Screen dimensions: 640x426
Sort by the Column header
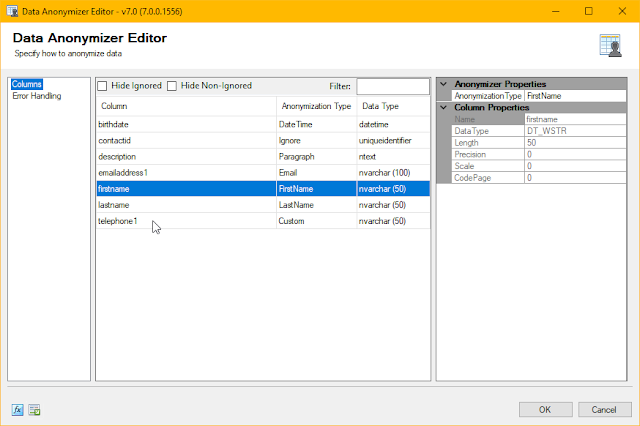point(186,106)
